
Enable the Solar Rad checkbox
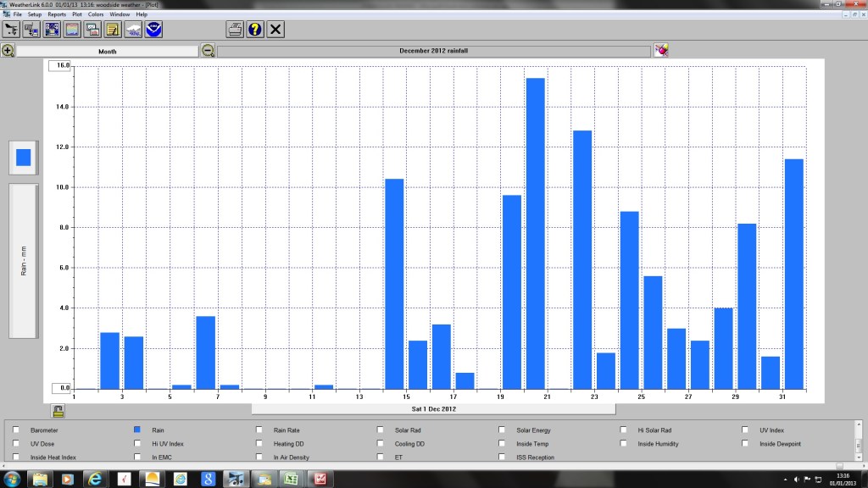coord(380,430)
